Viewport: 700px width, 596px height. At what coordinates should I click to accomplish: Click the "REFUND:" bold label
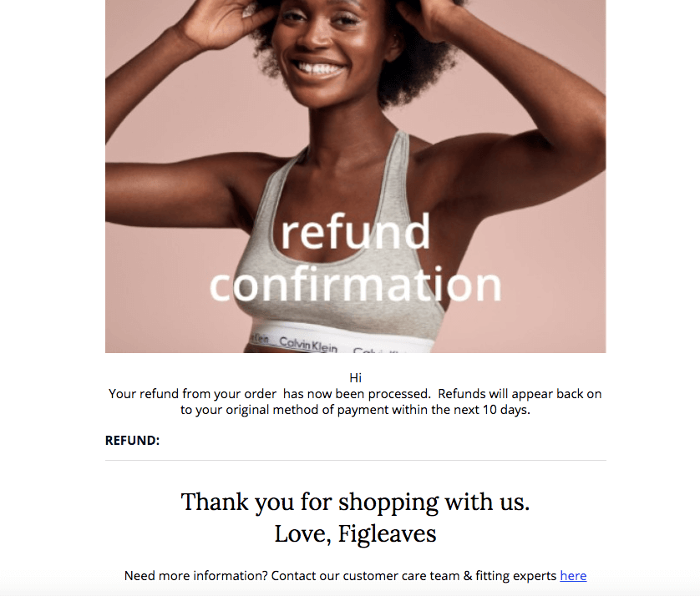pyautogui.click(x=132, y=440)
